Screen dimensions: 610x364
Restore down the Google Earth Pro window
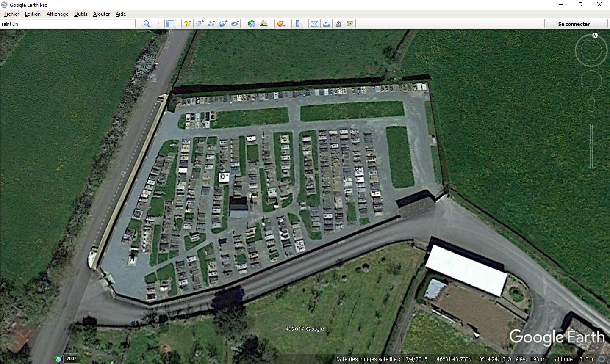click(x=580, y=5)
